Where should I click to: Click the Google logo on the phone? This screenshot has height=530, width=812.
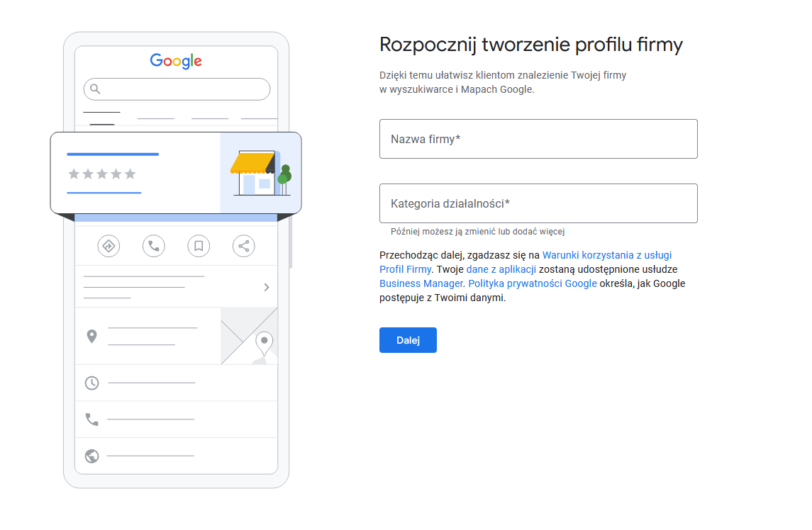(176, 62)
